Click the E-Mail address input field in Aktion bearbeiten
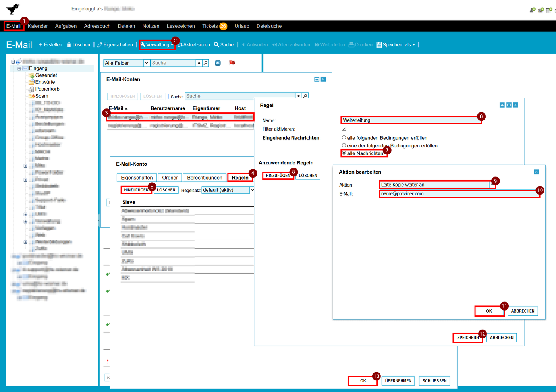The height and width of the screenshot is (392, 556). [459, 194]
